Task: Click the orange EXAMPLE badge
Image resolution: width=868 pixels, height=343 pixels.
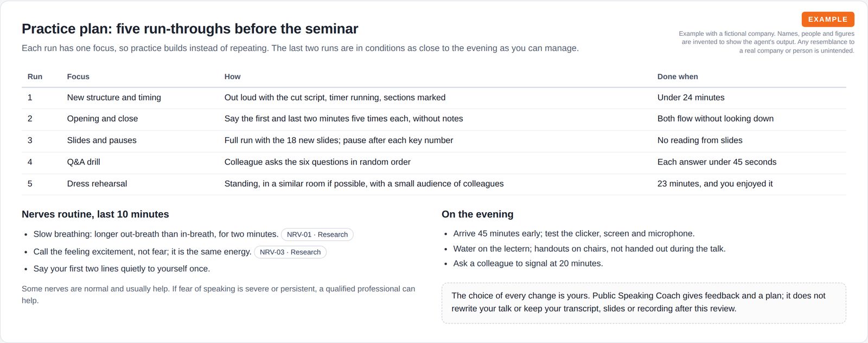Action: click(828, 20)
